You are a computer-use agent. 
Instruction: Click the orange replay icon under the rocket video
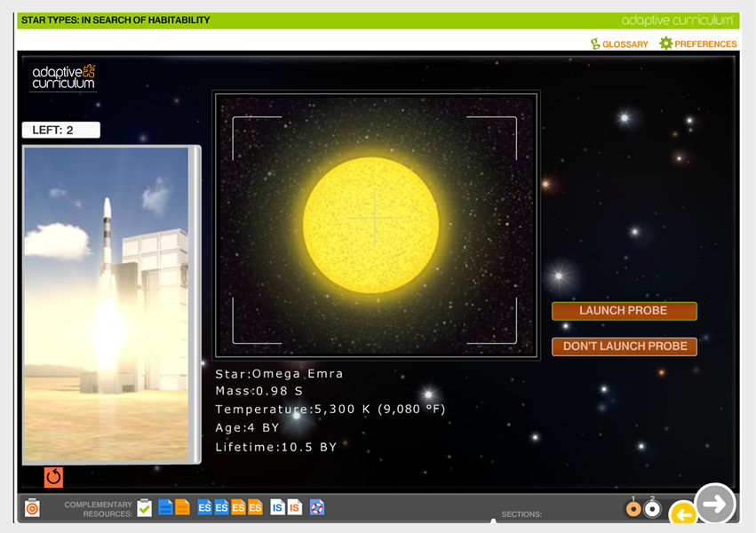(53, 477)
